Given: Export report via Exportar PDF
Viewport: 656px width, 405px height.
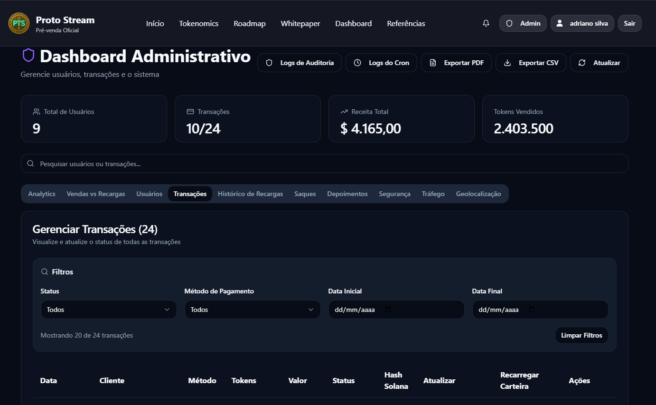Looking at the screenshot, I should (x=457, y=63).
